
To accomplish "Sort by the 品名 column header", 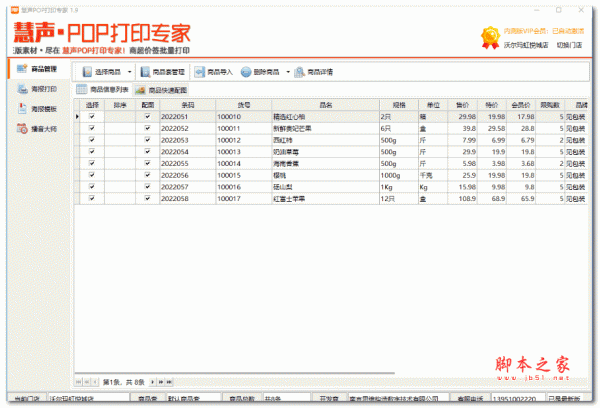I will click(326, 105).
